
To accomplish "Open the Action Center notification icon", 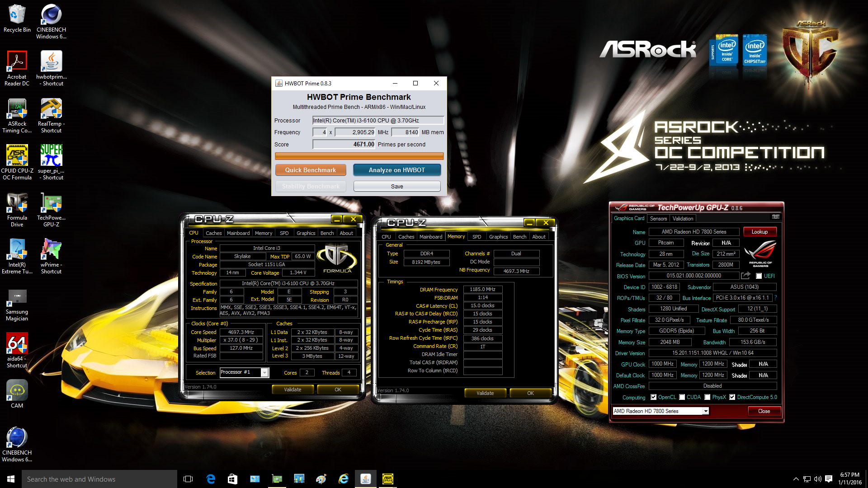I will coord(829,479).
